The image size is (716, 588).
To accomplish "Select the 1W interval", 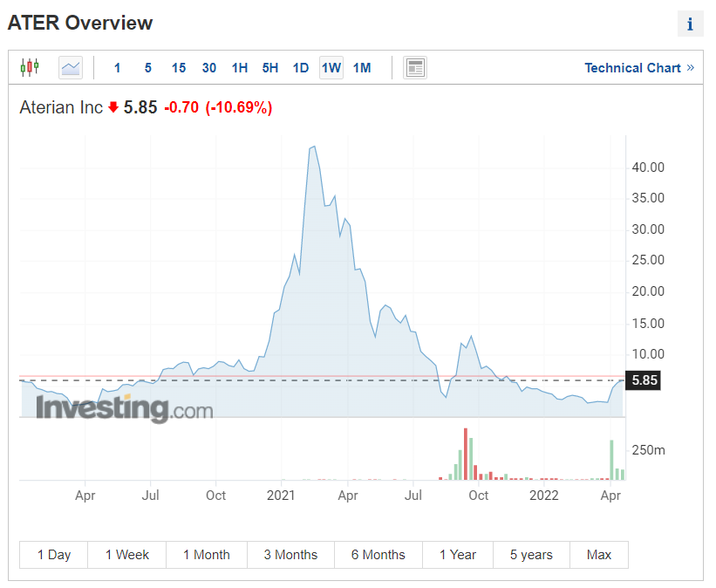I will [331, 68].
